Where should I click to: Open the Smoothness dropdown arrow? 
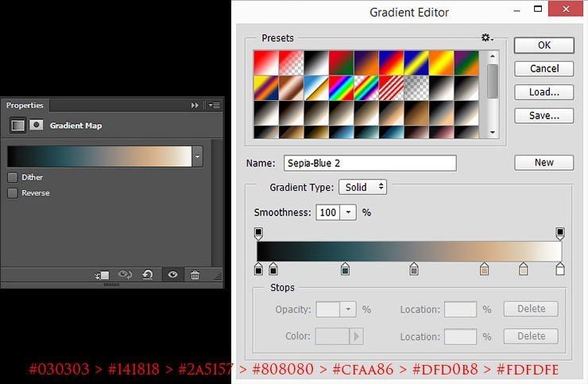(x=348, y=212)
